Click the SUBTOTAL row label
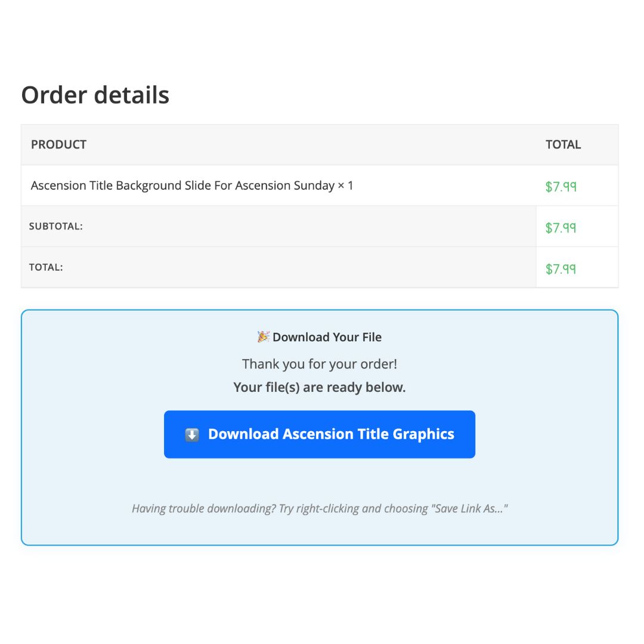The width and height of the screenshot is (644, 644). (55, 227)
